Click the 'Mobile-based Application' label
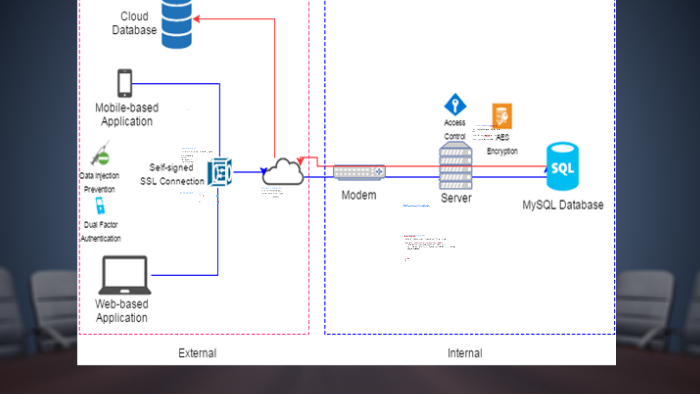Viewport: 700px width, 394px height. tap(127, 115)
